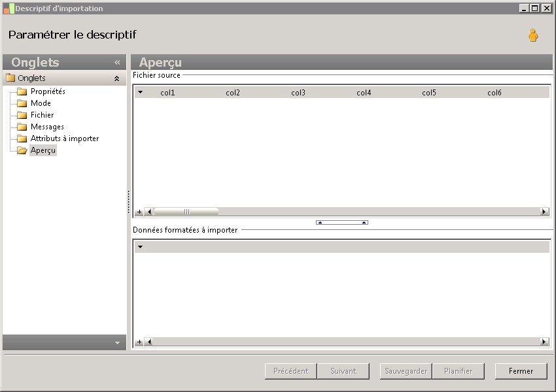Close the Descriptif d'importation window
556x392 pixels.
[546, 8]
